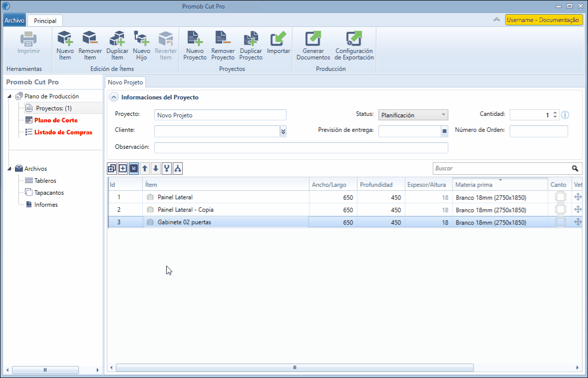Screen dimensions: 588x378
Task: Click the move arrows icon in Gabinete row
Action: (578, 222)
